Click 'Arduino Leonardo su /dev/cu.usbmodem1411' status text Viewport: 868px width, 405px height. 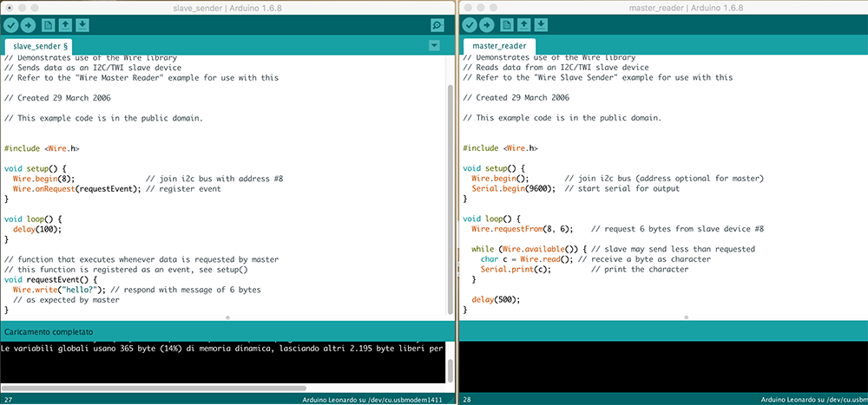coord(372,400)
